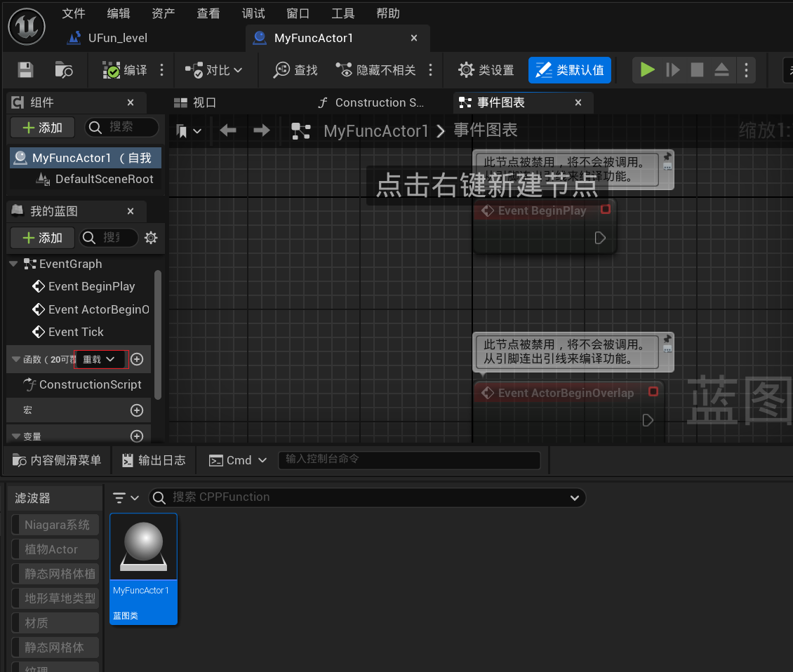The image size is (793, 672).
Task: Click the components search field
Action: [122, 127]
